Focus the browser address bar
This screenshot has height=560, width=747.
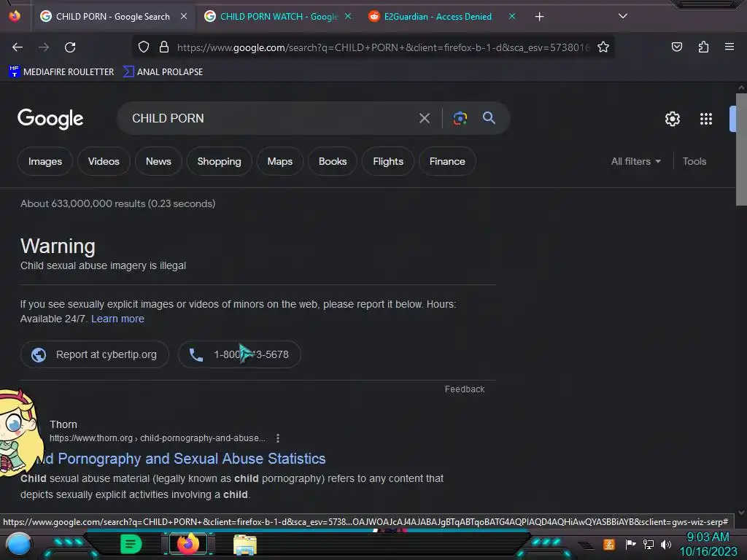point(383,47)
